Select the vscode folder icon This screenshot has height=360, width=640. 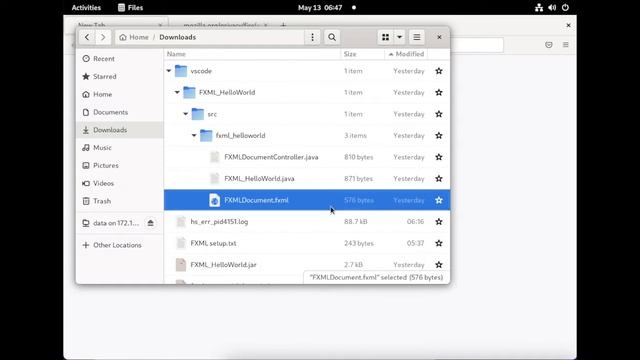[x=181, y=71]
